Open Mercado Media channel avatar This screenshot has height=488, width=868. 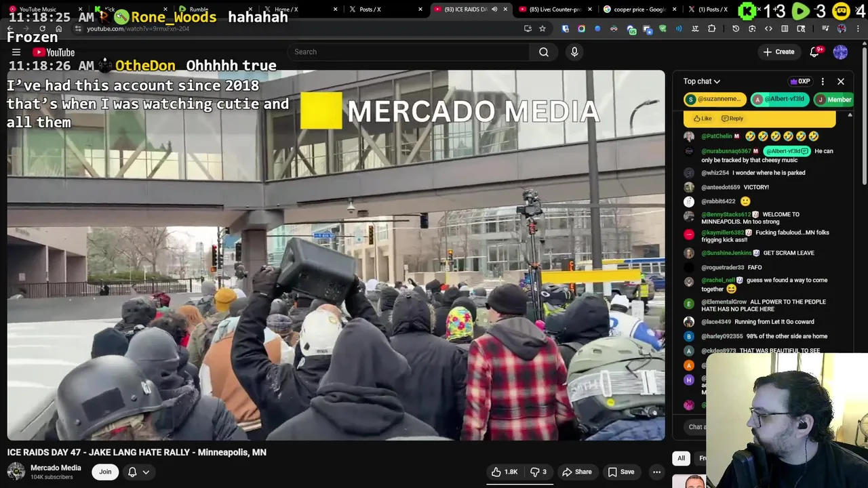pos(16,472)
